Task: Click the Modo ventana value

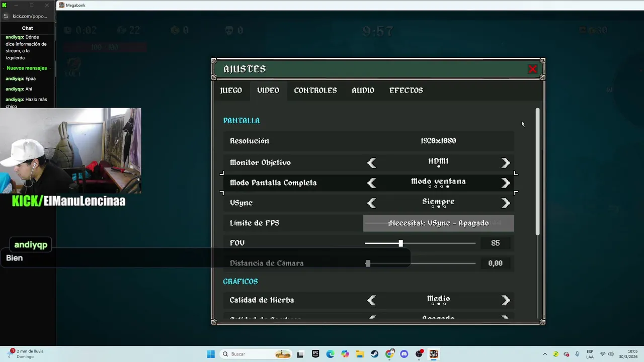Action: [x=438, y=182]
